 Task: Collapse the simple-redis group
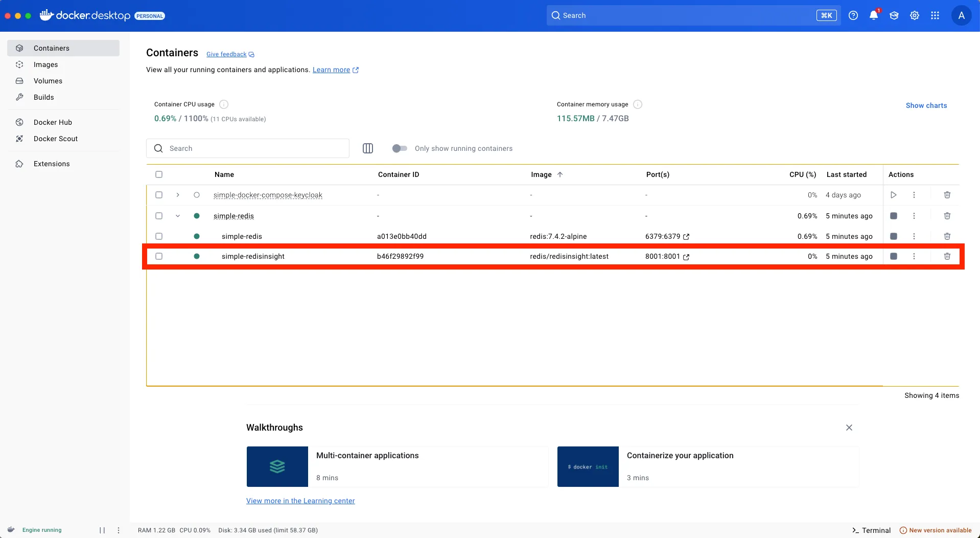[178, 216]
